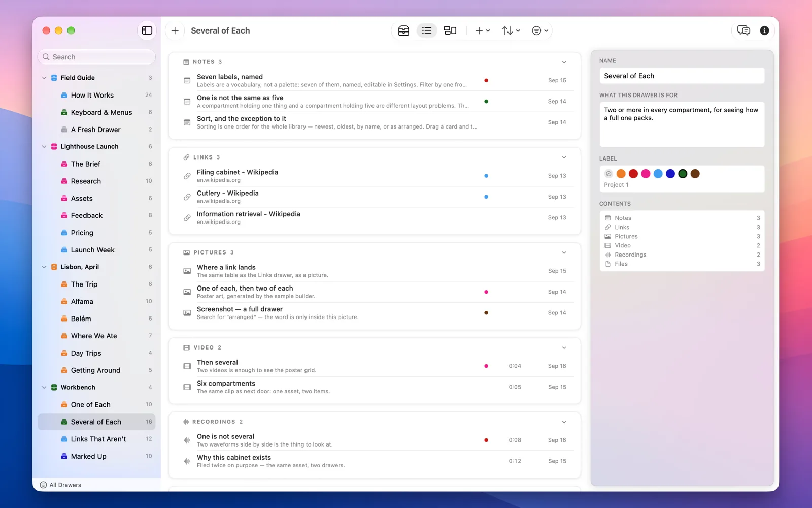The image size is (812, 508).
Task: Open the sort order arrows dropdown
Action: [511, 30]
